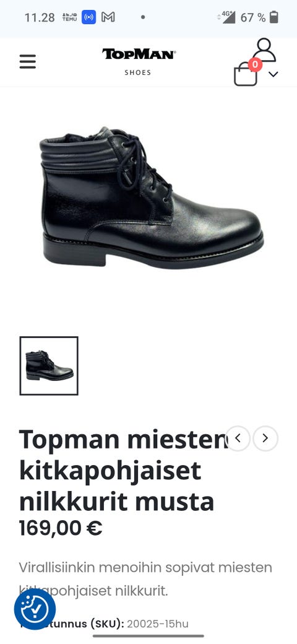The height and width of the screenshot is (644, 297).
Task: Select the black boot thumbnail image
Action: (x=49, y=365)
